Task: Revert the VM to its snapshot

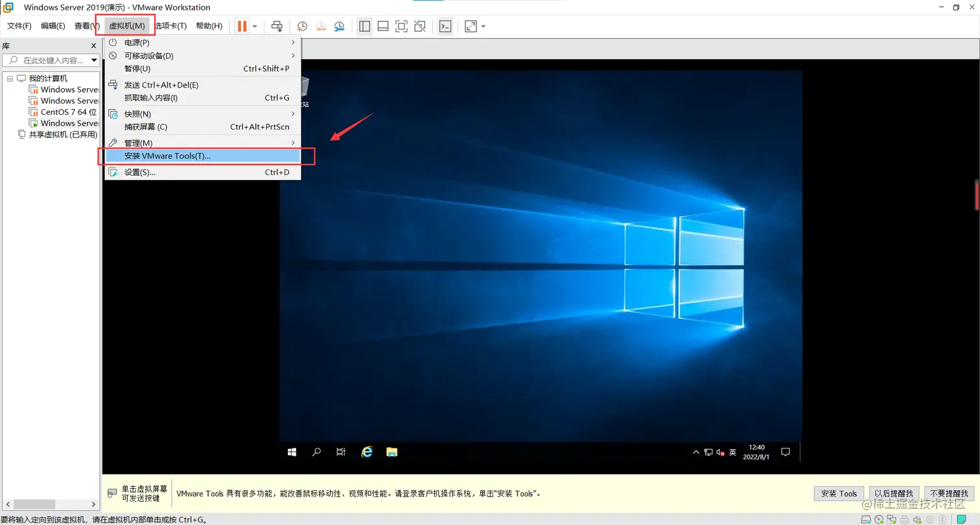Action: pyautogui.click(x=321, y=26)
